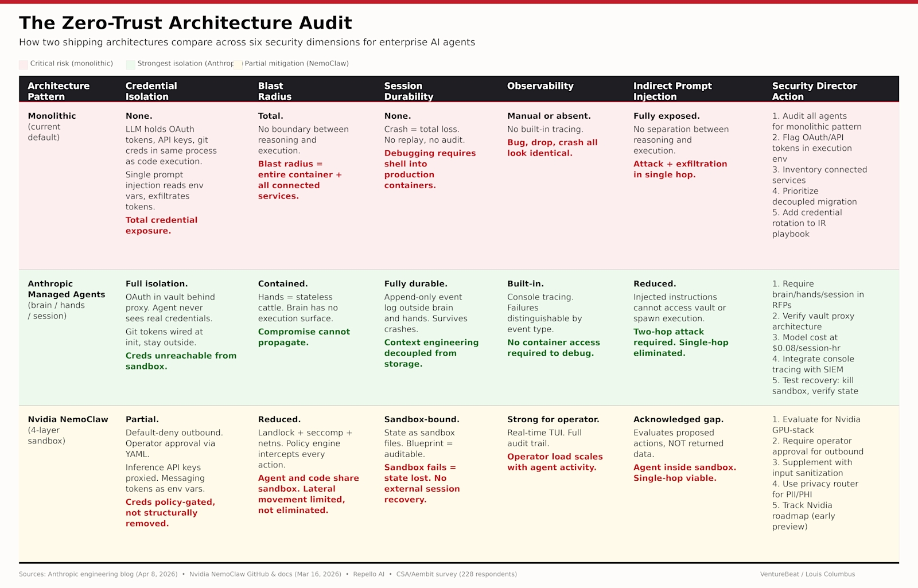Click 'Operator load scales with agent activity.' text
918x588 pixels.
(555, 462)
